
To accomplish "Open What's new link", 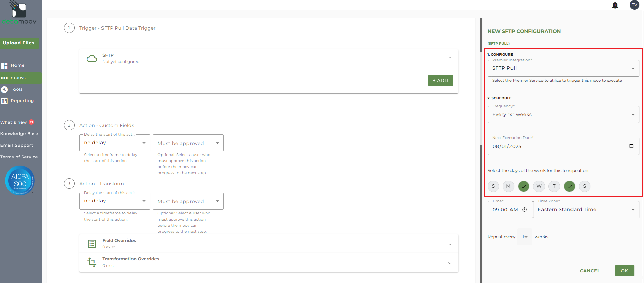I will (13, 122).
